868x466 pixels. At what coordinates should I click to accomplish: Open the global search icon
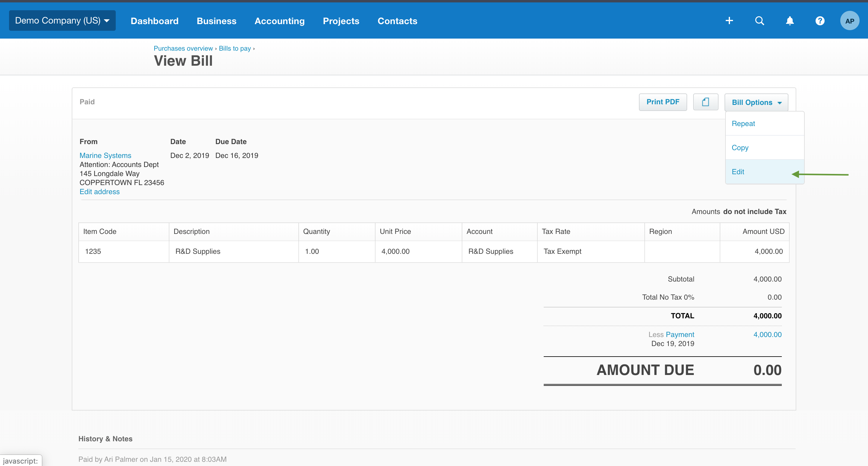pyautogui.click(x=759, y=20)
